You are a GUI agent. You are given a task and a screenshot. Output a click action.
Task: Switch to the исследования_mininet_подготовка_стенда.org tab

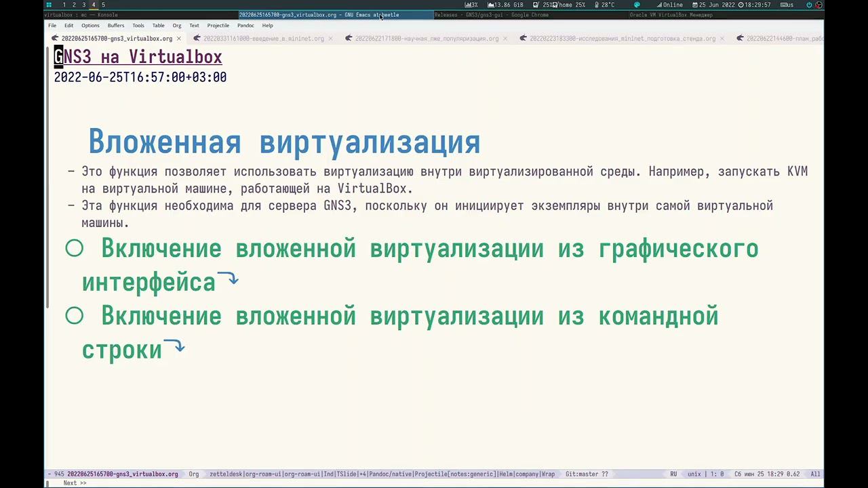point(623,39)
